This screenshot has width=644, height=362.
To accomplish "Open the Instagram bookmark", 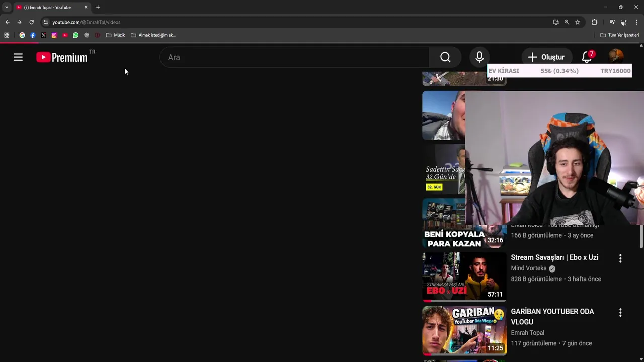I will [x=54, y=35].
